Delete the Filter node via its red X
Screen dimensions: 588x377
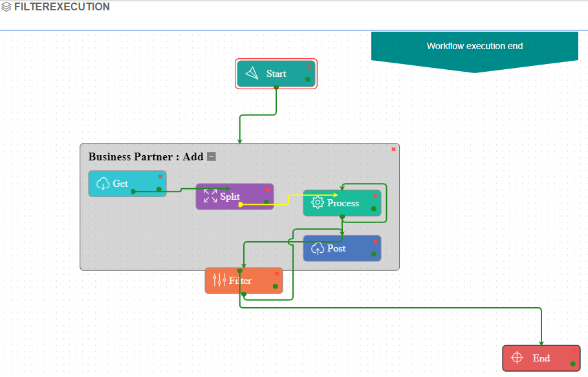pos(276,274)
